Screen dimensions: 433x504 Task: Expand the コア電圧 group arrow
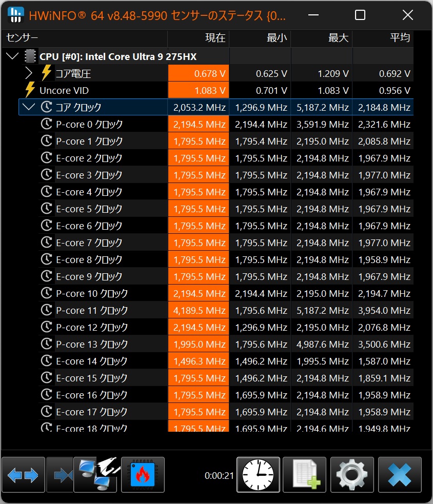point(29,73)
